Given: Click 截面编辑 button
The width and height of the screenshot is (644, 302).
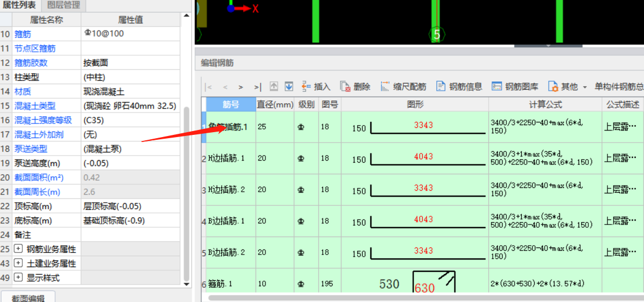Looking at the screenshot, I should click(27, 298).
